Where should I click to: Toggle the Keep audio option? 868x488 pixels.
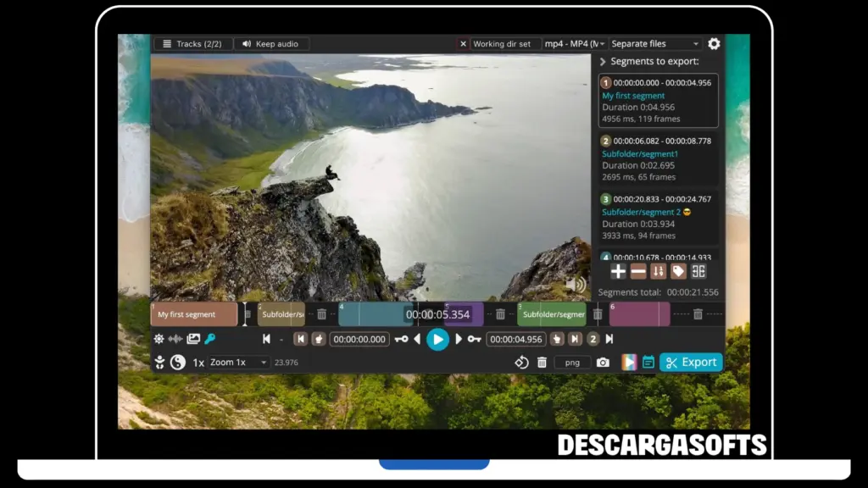[270, 44]
